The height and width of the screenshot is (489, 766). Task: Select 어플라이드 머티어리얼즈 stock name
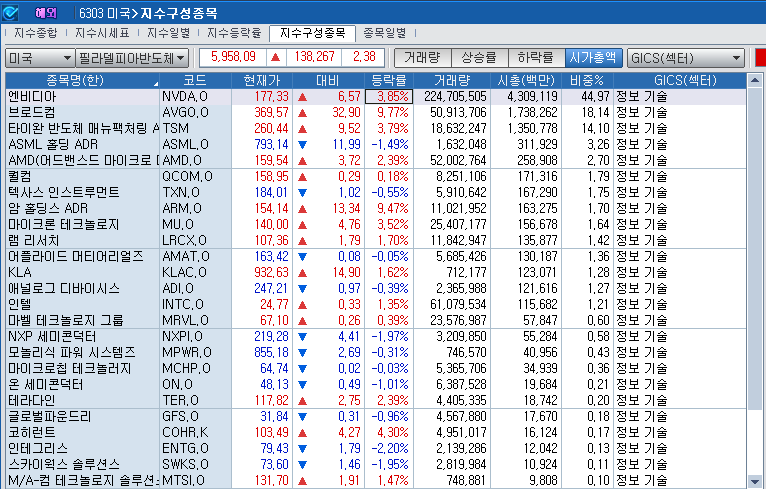(76, 256)
